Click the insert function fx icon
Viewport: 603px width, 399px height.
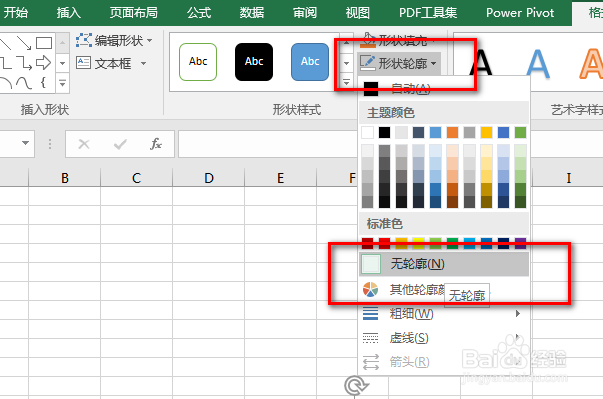[x=156, y=144]
